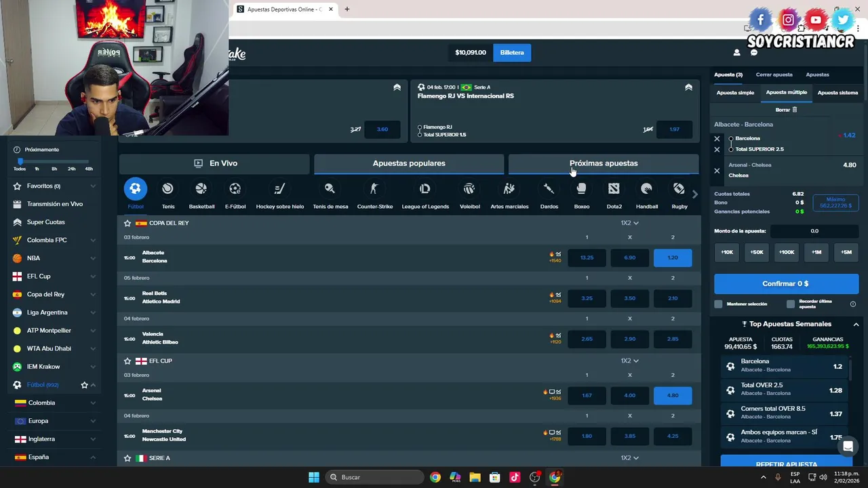The image size is (868, 488).
Task: Add +1M to bet amount
Action: [x=816, y=252]
